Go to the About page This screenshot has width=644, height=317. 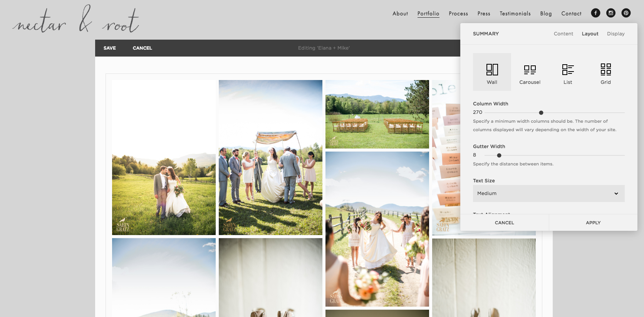pos(400,13)
